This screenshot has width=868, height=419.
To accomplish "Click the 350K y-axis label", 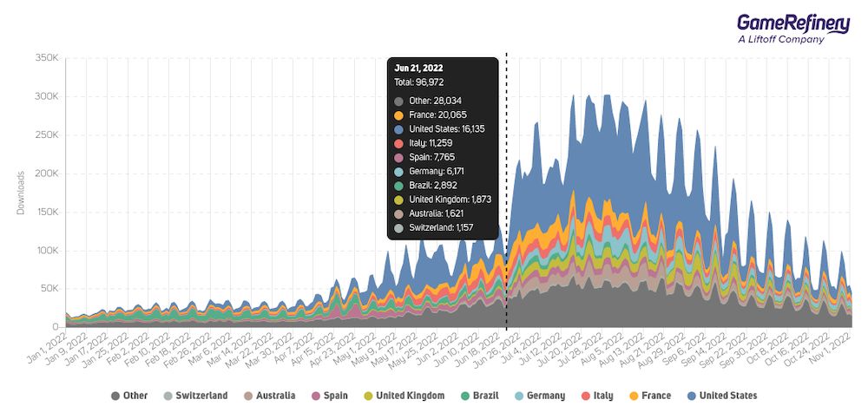I will (x=47, y=57).
